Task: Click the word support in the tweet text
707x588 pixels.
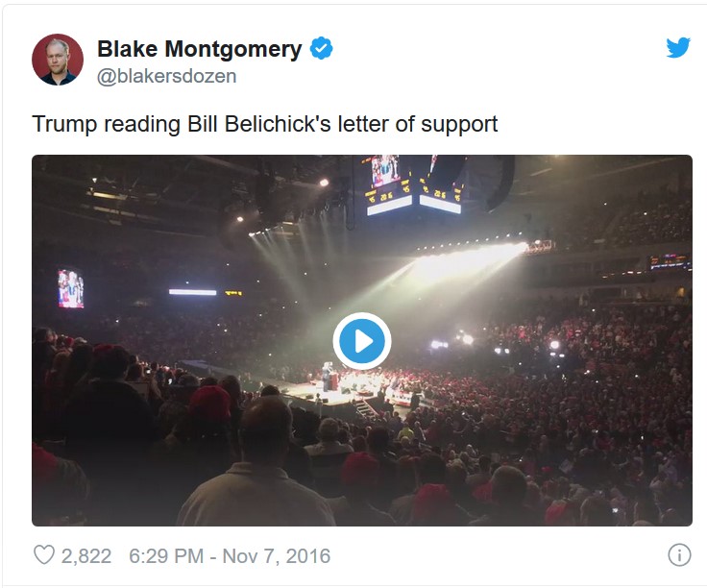Action: [x=459, y=125]
